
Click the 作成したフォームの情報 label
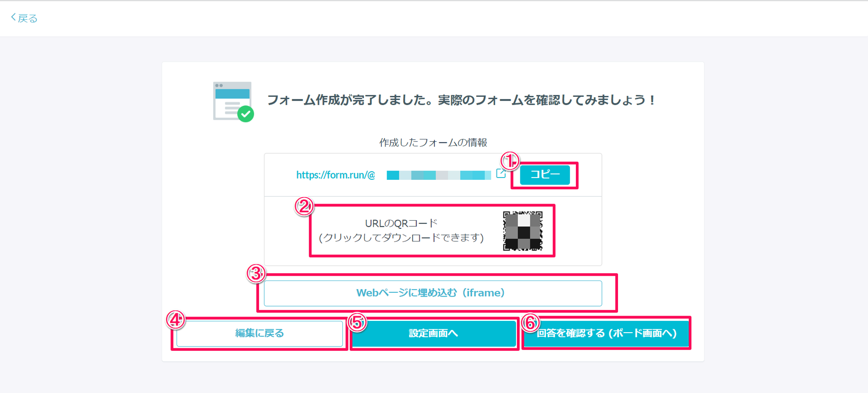pos(433,142)
